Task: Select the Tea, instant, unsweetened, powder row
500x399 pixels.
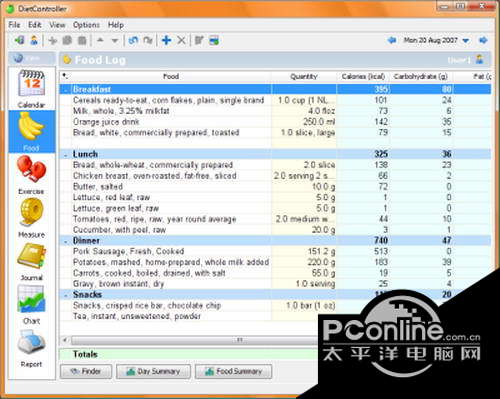Action: (x=190, y=316)
